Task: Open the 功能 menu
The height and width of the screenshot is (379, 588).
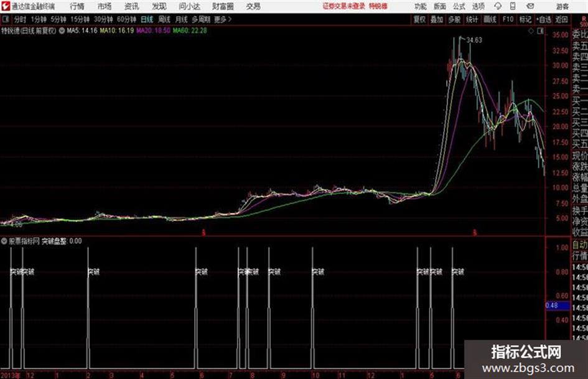Action: click(421, 6)
